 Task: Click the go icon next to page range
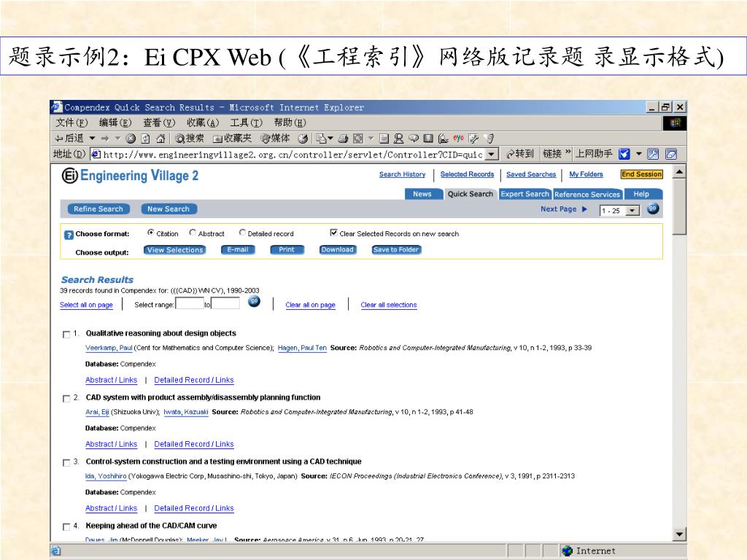click(653, 209)
